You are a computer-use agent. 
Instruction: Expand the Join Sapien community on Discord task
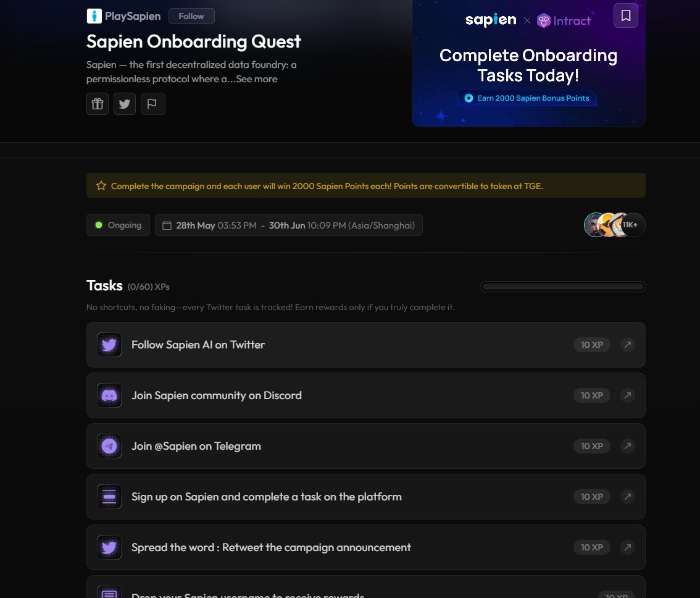pyautogui.click(x=366, y=395)
